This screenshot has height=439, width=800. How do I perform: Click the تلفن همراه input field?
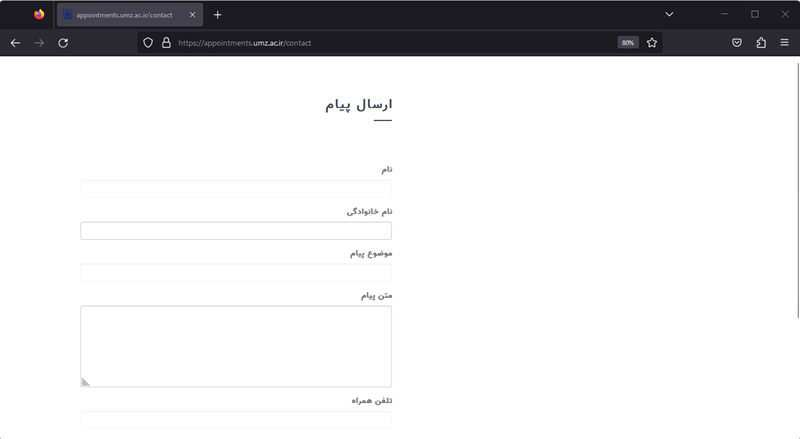coord(236,420)
